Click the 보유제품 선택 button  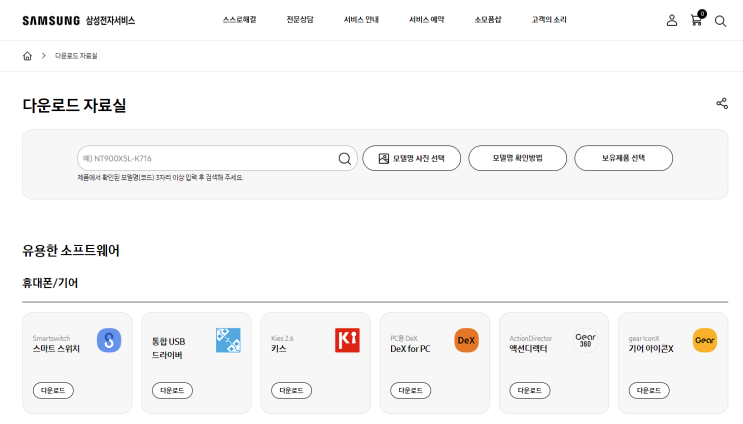pos(623,158)
